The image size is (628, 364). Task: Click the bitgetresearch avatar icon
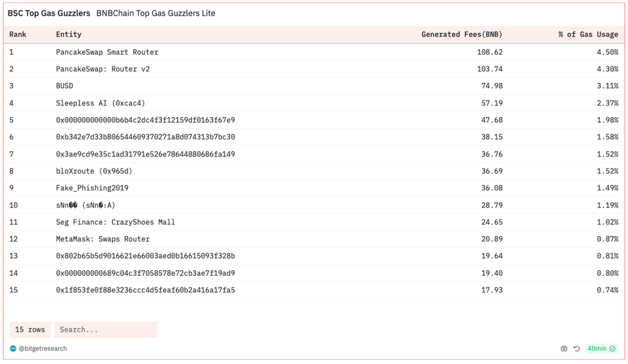[x=13, y=349]
